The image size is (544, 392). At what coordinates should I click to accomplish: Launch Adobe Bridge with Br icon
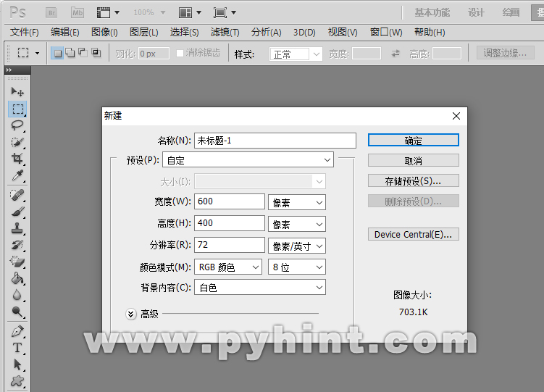[x=51, y=13]
